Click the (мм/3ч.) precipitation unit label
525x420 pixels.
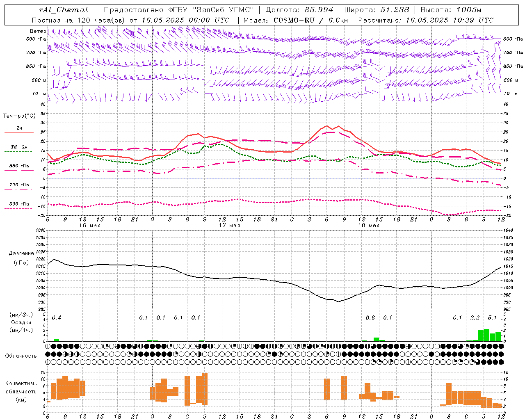(x=21, y=315)
